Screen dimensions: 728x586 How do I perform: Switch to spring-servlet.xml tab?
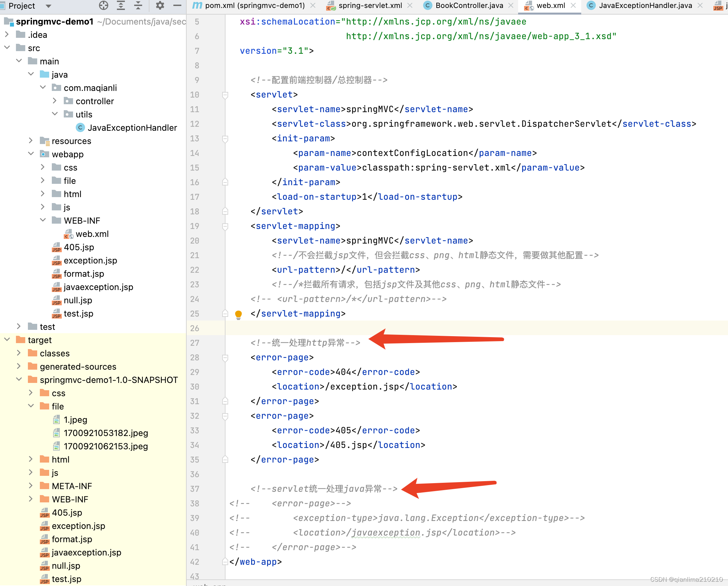(x=370, y=5)
